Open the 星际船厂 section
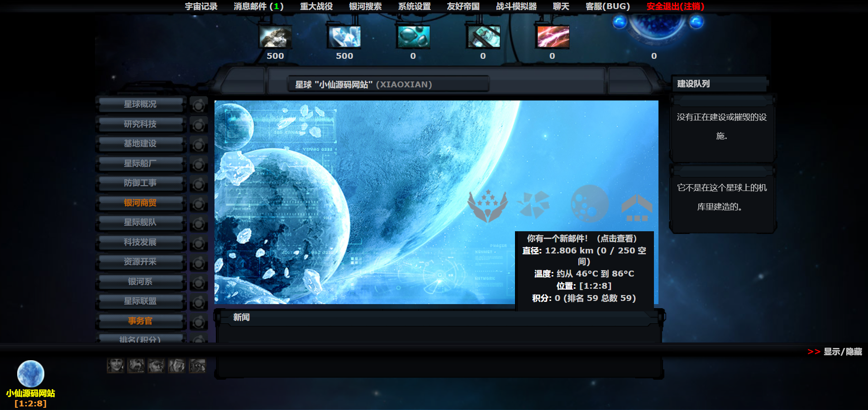Screen dimensions: 868x410 coord(140,163)
